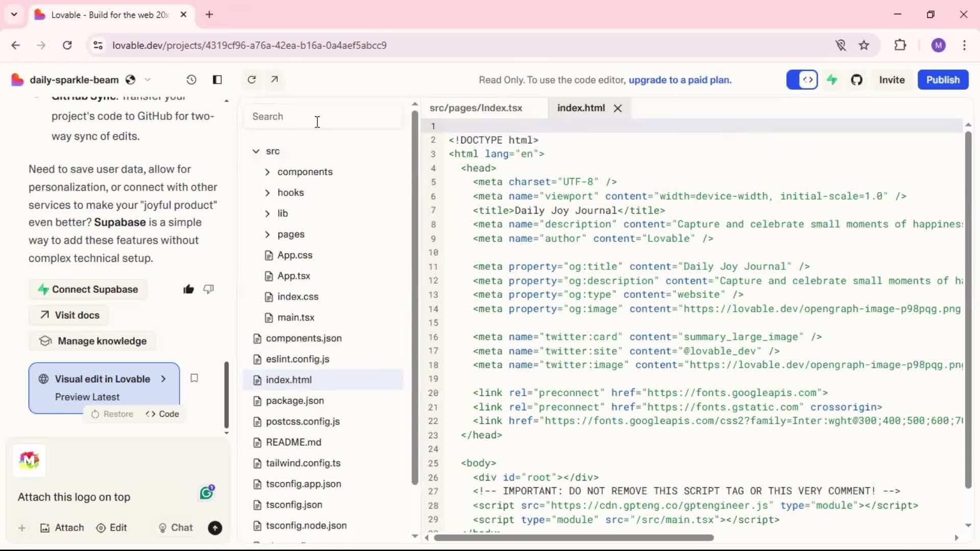Send the chat message arrow button

point(215,528)
